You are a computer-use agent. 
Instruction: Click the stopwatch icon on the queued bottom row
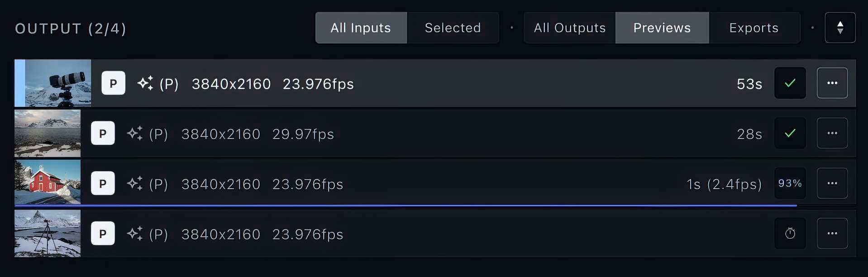[789, 234]
